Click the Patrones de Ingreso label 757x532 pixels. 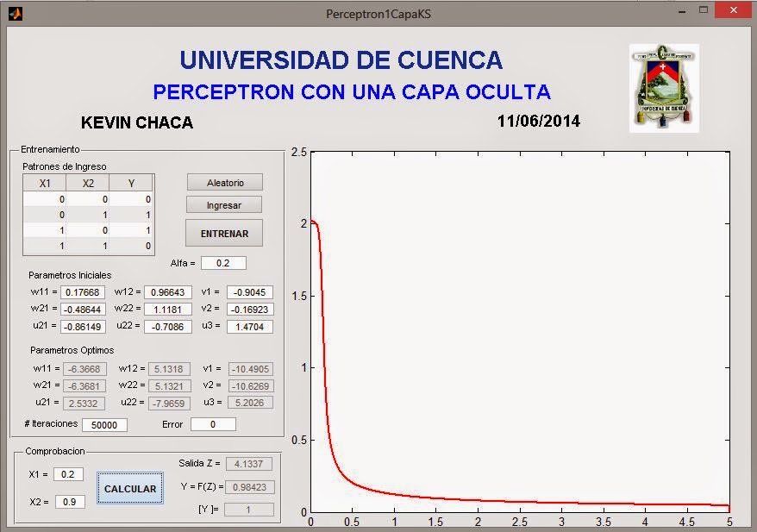point(64,166)
